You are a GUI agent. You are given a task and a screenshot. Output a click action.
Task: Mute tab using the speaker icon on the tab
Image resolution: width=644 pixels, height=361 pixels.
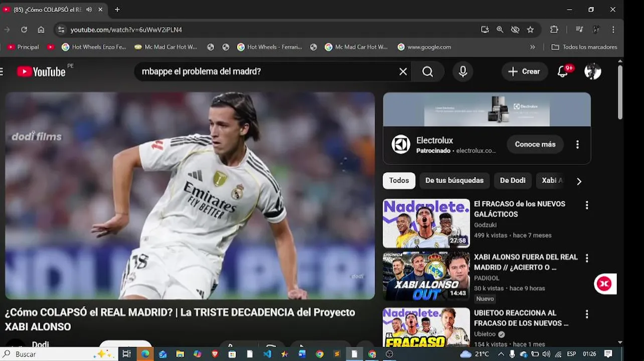89,10
